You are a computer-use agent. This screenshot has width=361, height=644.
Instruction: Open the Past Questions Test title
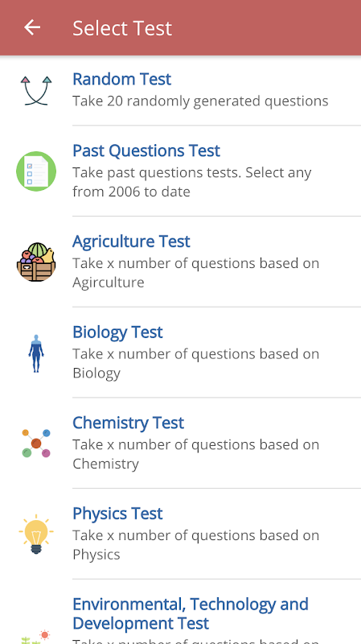pos(146,151)
